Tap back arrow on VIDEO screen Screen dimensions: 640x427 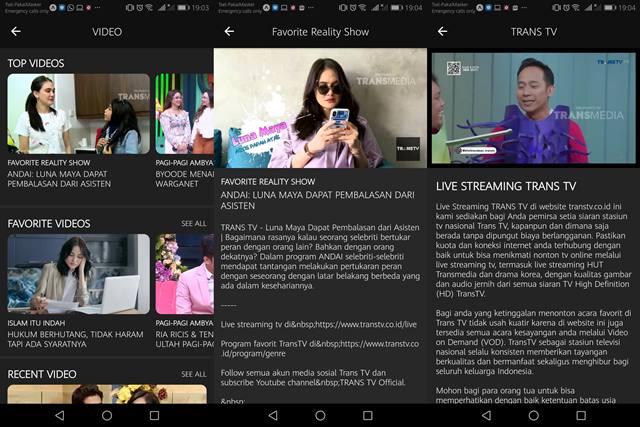16,31
